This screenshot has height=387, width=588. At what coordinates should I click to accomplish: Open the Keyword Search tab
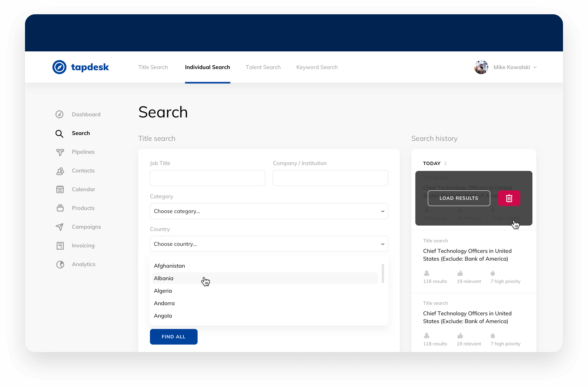tap(317, 67)
